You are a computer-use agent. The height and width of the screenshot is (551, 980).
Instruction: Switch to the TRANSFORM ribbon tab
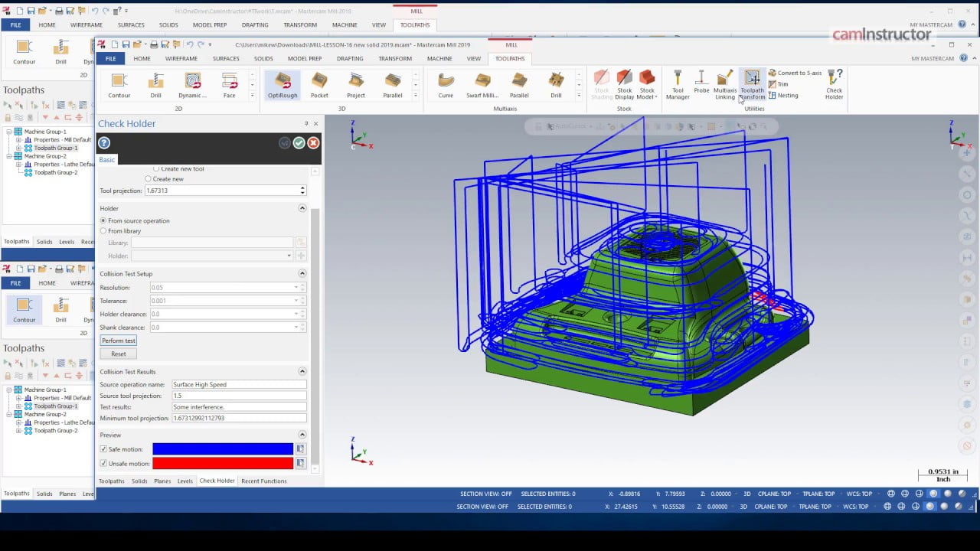395,59
